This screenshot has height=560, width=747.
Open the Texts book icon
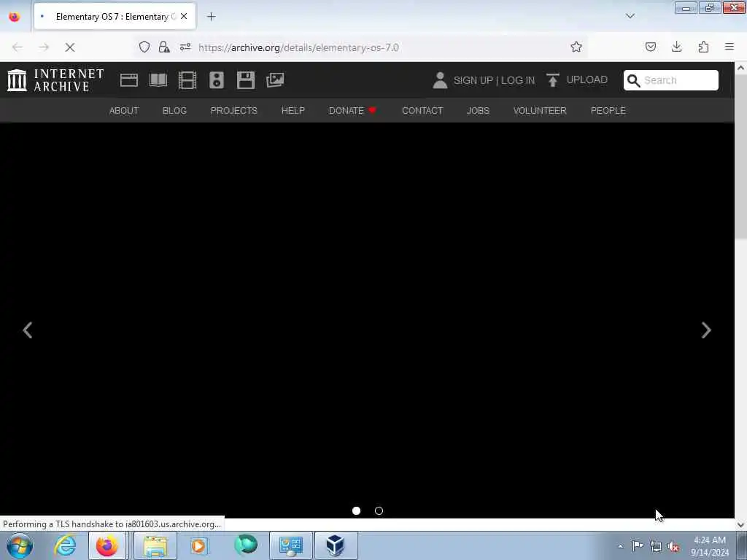[158, 80]
